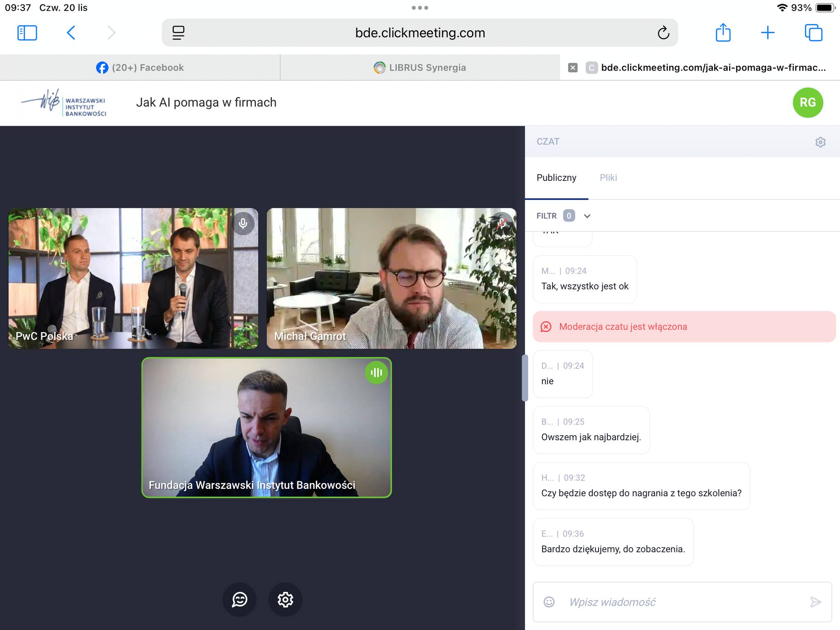Click Warszawski Instytut Bankowości logo
Viewport: 840px width, 630px height.
pyautogui.click(x=64, y=103)
